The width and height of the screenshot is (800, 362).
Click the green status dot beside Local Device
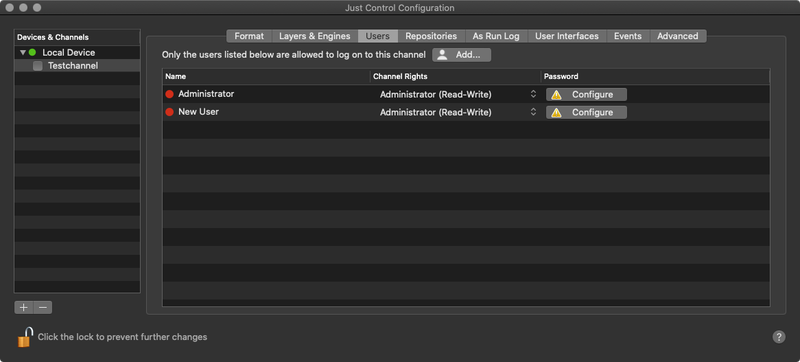coord(32,53)
